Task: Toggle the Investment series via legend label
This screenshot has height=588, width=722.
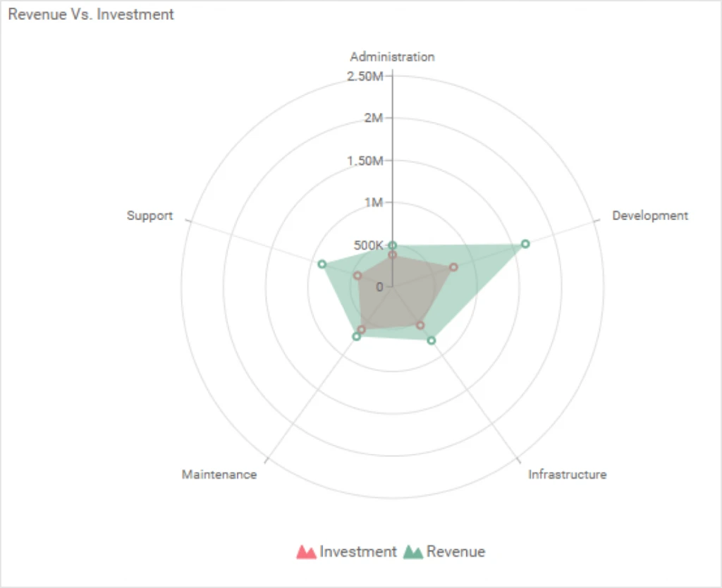Action: pos(358,551)
